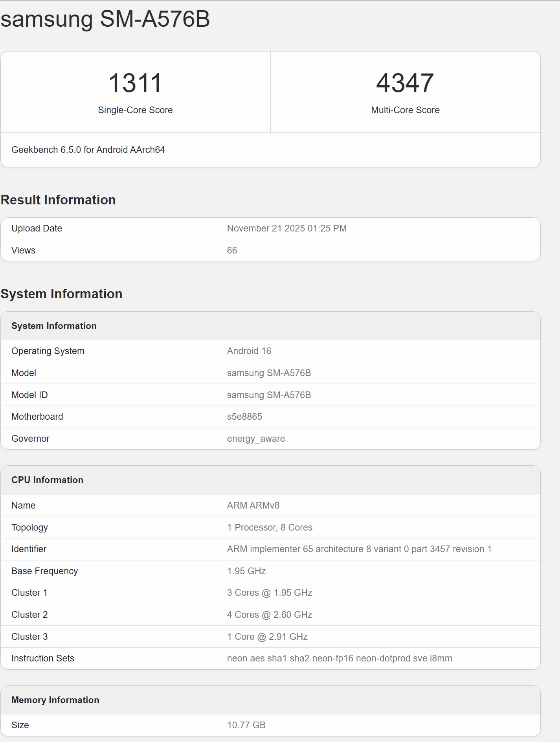Select the ARM implementer 65 identifier value
560x742 pixels.
click(359, 549)
